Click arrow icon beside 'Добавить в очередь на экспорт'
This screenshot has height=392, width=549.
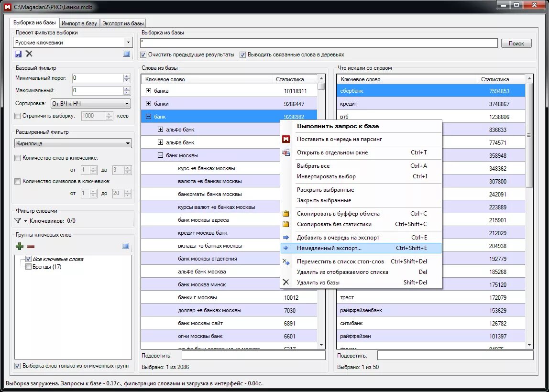pyautogui.click(x=286, y=237)
